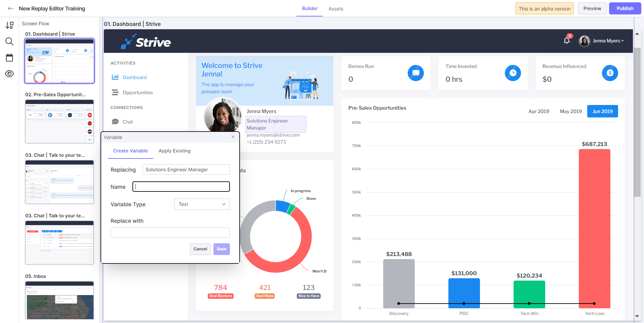This screenshot has height=323, width=644.
Task: Click the Screen Flow panel heading
Action: click(35, 24)
